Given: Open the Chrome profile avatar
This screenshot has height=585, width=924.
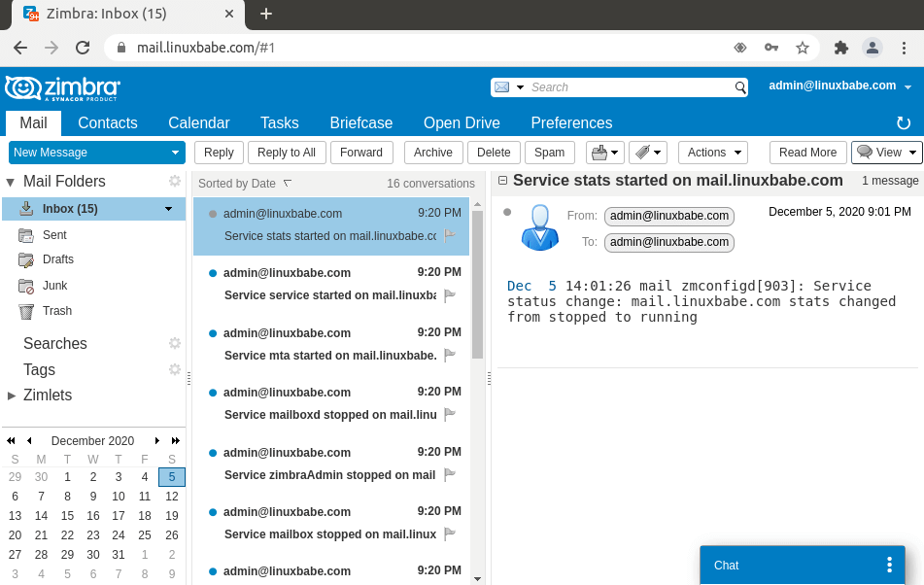Looking at the screenshot, I should (873, 48).
